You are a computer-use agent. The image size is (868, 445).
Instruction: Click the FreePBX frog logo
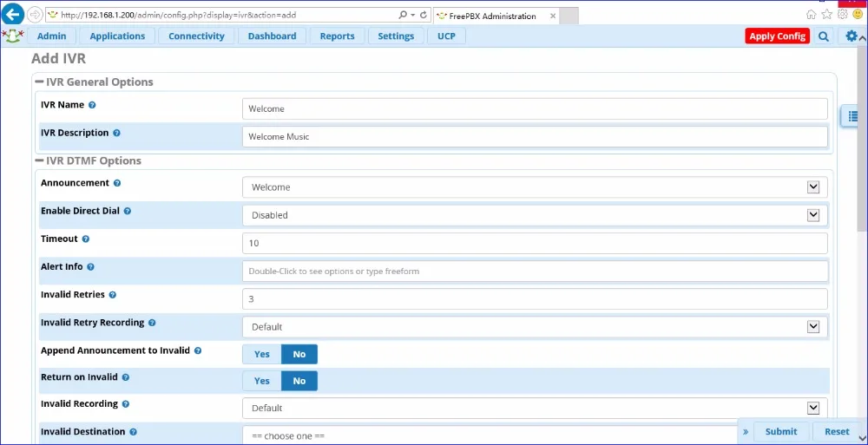[13, 36]
